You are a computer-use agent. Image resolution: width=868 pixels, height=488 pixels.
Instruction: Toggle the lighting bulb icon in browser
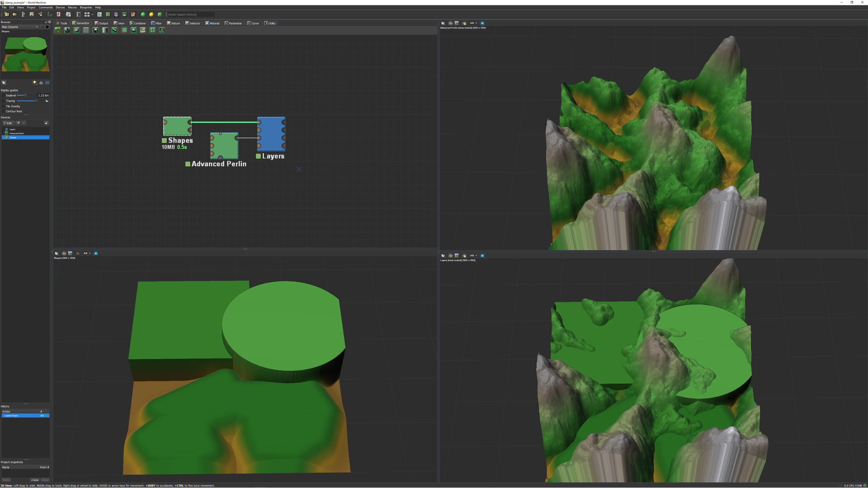click(x=35, y=83)
